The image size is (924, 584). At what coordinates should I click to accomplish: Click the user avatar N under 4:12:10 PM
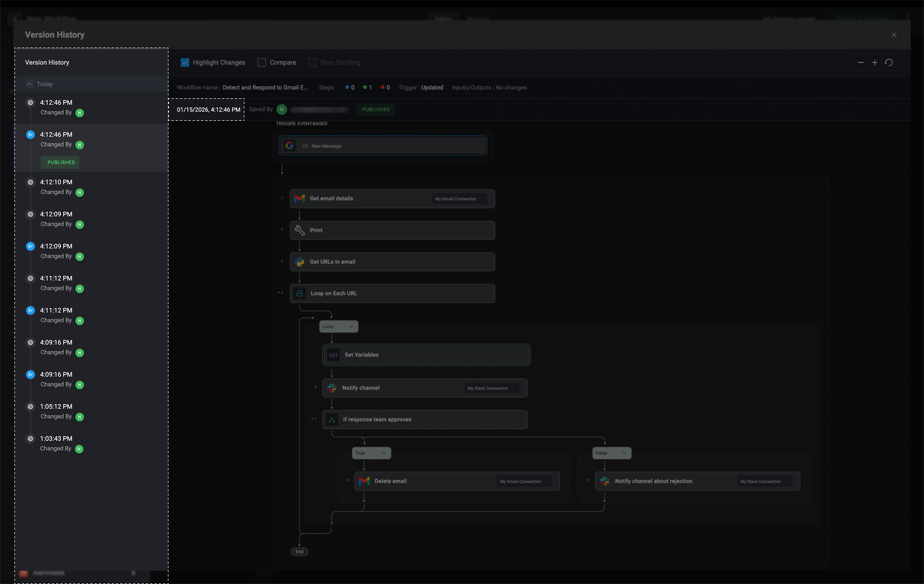point(80,192)
